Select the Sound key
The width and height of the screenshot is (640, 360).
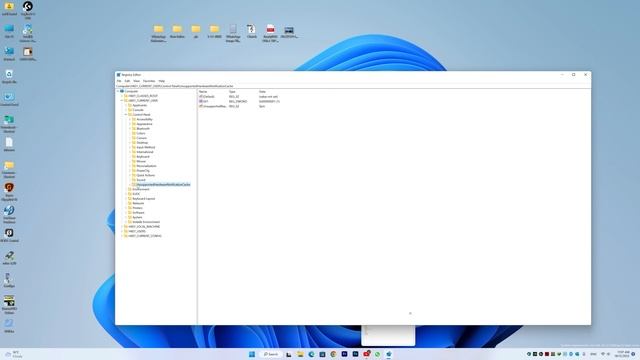point(141,180)
